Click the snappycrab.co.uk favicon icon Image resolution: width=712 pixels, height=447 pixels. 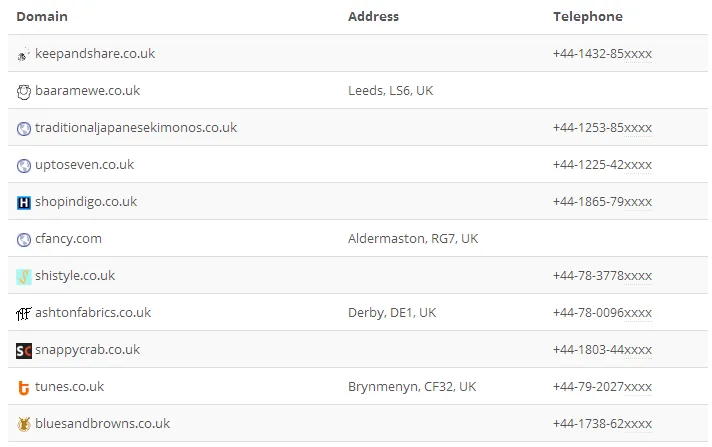click(24, 350)
